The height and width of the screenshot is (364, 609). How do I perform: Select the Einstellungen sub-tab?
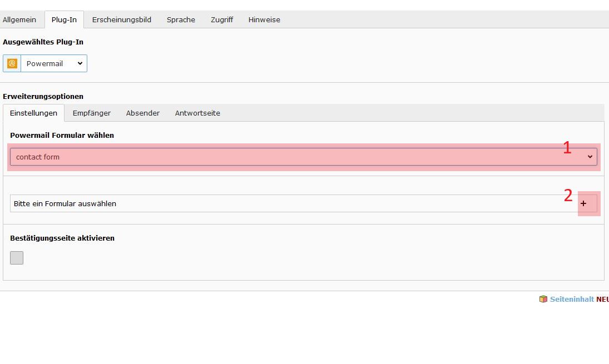[33, 113]
